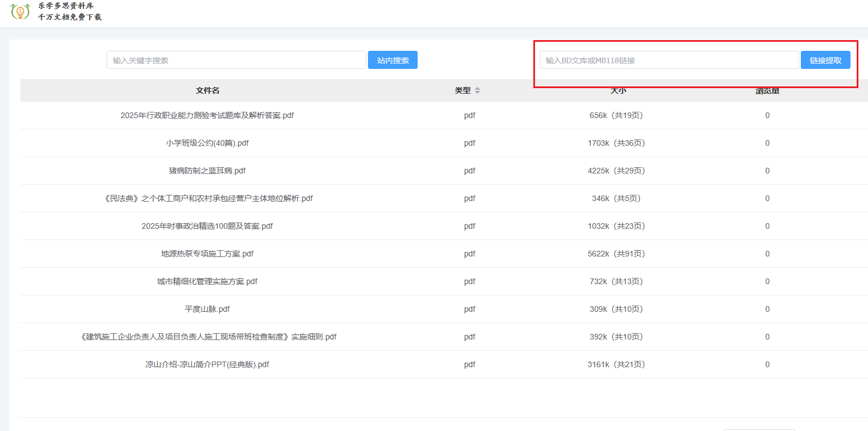
Task: Click the 乐学多思资料库 site title text
Action: (x=65, y=6)
